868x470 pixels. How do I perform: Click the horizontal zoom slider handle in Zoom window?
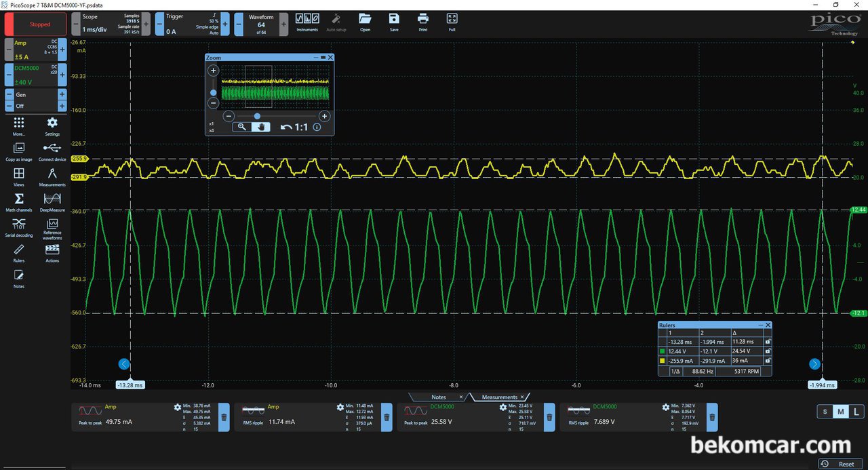(x=257, y=116)
